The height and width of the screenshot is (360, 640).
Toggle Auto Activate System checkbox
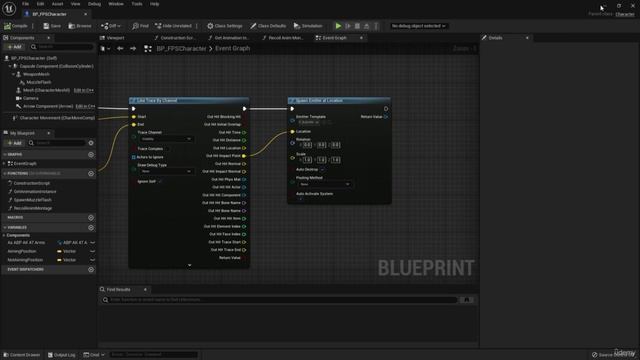pyautogui.click(x=300, y=199)
